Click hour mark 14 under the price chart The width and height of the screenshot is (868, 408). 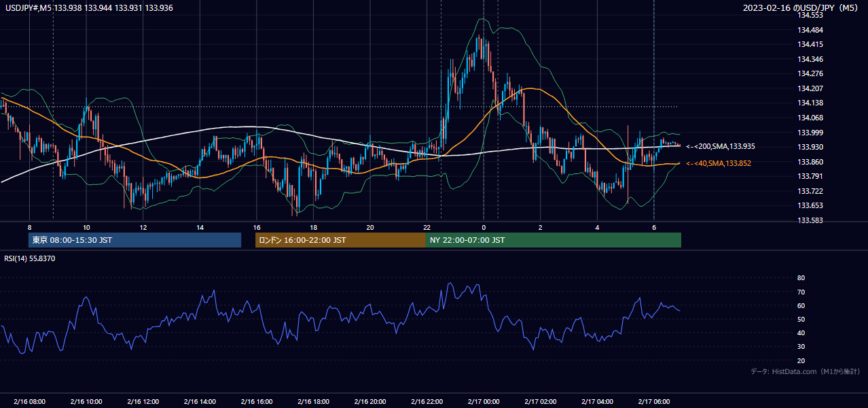[x=200, y=227]
